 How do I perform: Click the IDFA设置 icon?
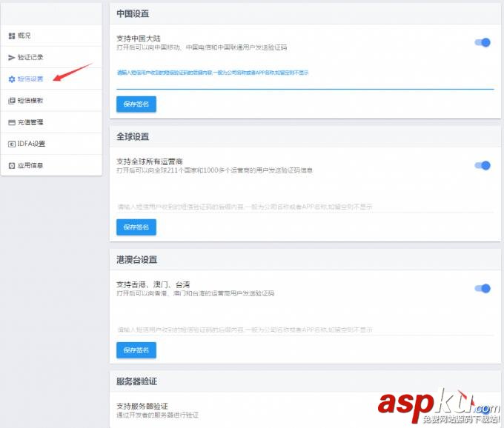pos(12,144)
